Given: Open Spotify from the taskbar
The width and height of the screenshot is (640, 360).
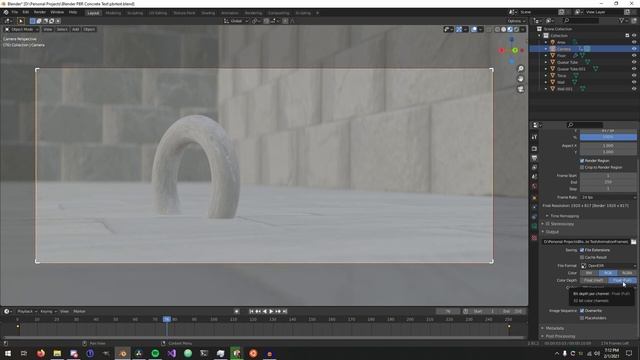Looking at the screenshot, I should [155, 353].
